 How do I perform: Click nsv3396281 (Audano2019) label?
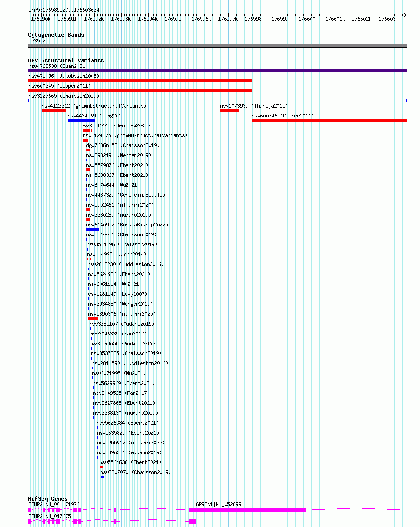(x=129, y=453)
